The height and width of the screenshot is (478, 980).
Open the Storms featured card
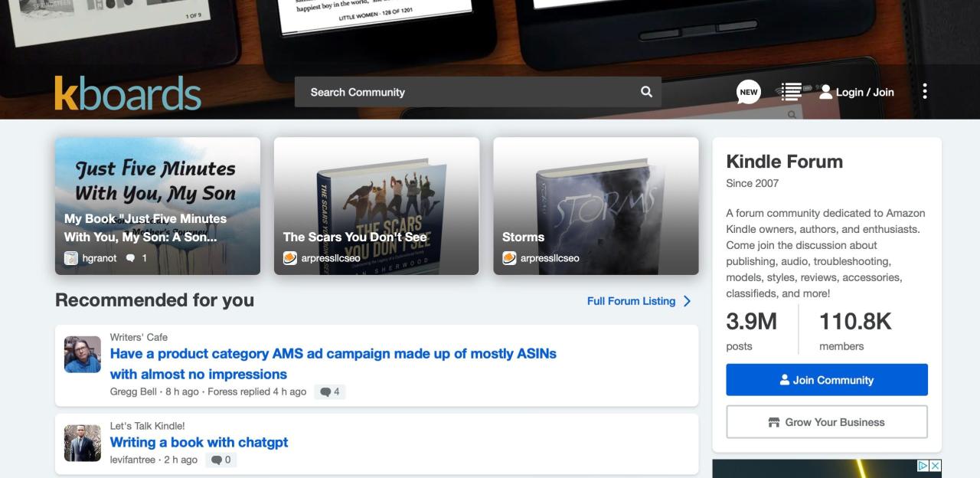[x=596, y=206]
